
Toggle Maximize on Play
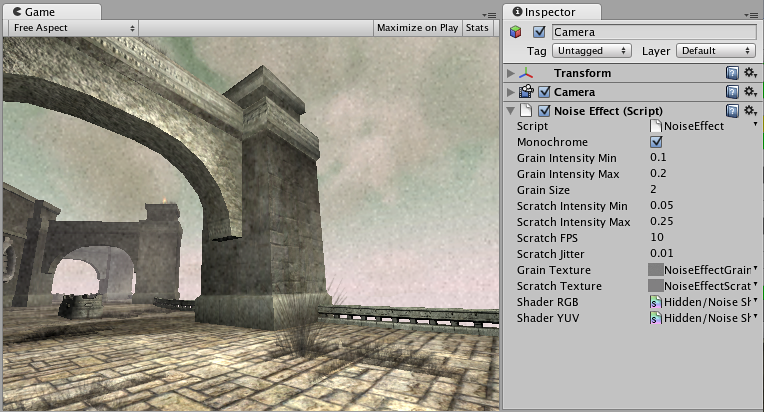(418, 28)
